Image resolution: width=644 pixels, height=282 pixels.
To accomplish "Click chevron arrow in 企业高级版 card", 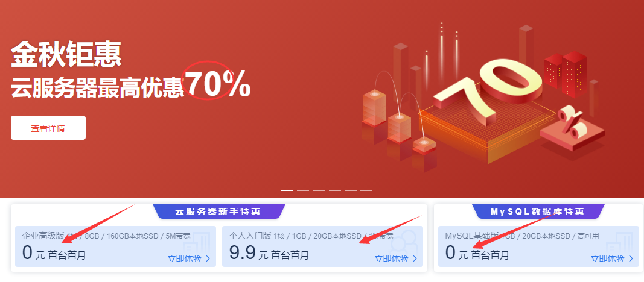I will coord(208,258).
